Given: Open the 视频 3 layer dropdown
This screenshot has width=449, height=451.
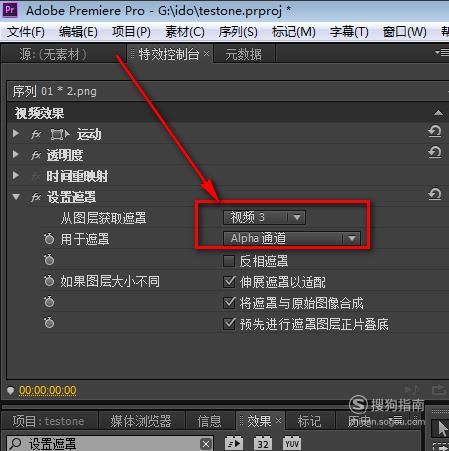Looking at the screenshot, I should point(264,217).
